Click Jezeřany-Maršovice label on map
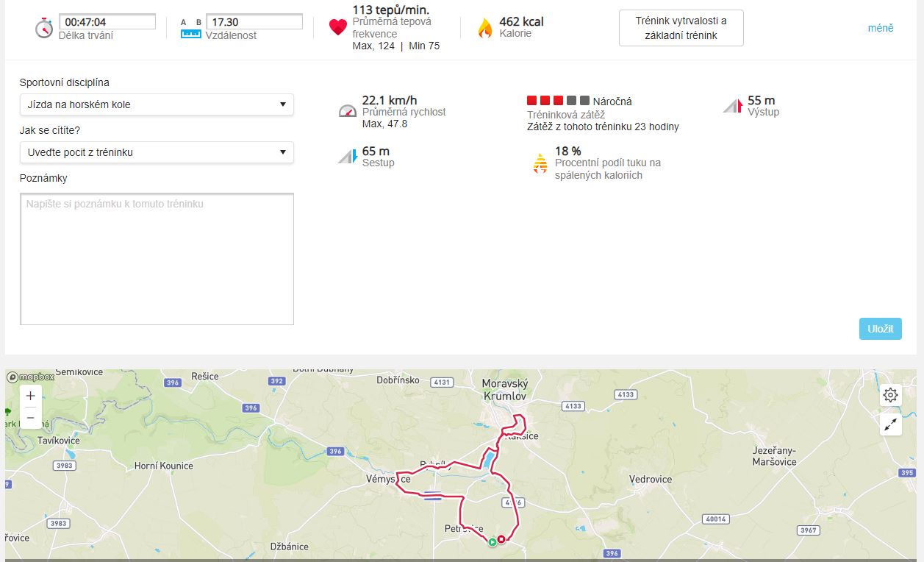Screen dimensions: 924x562 (x=774, y=455)
